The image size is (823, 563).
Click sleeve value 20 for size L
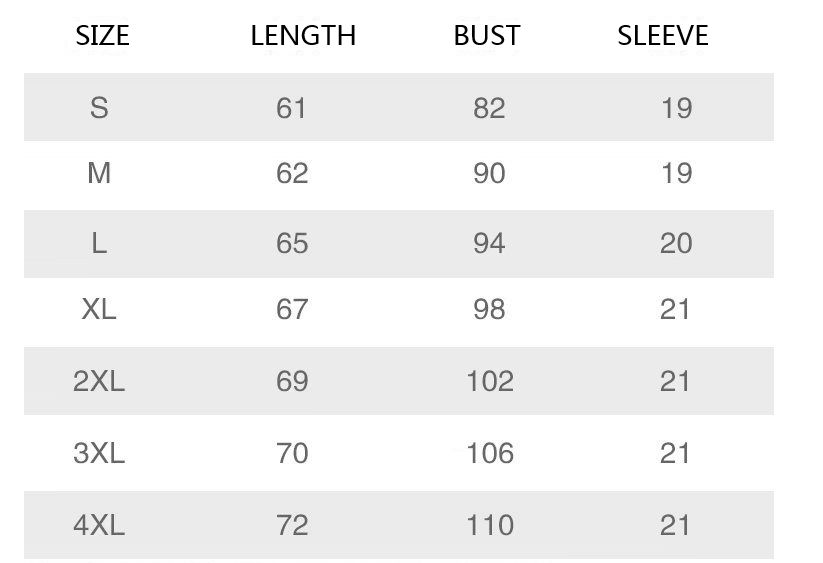coord(676,243)
